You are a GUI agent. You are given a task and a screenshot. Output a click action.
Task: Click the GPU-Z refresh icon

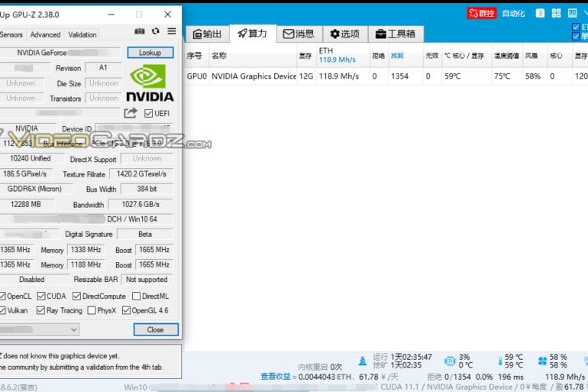(156, 31)
